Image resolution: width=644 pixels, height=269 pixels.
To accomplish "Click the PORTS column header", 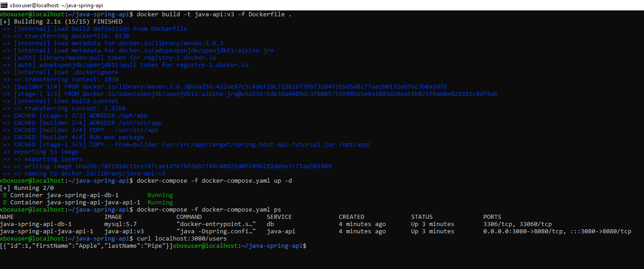I will pos(492,217).
